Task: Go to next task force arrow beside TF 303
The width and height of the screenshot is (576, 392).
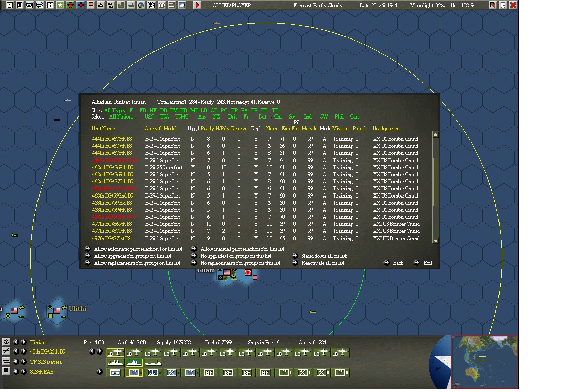Action: click(x=23, y=362)
